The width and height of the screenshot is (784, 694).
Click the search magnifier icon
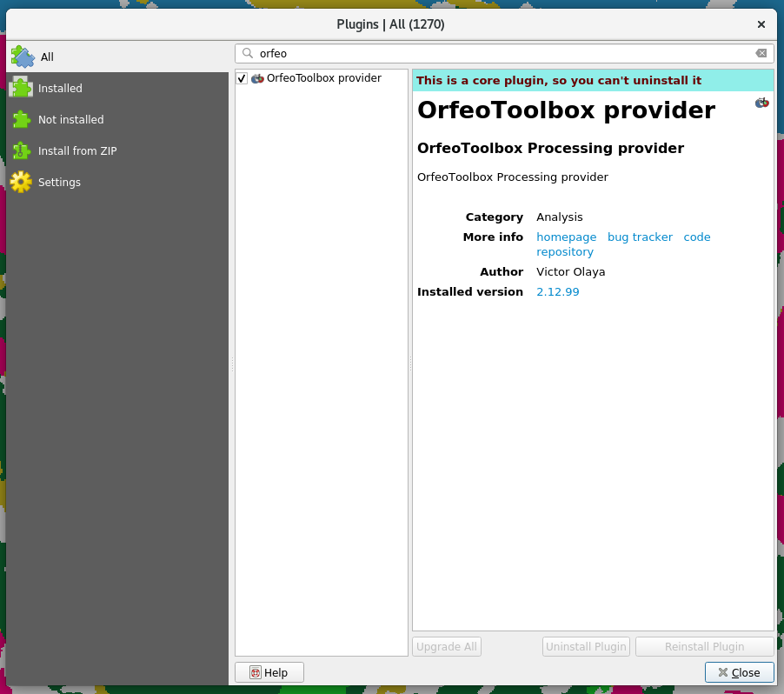[248, 53]
